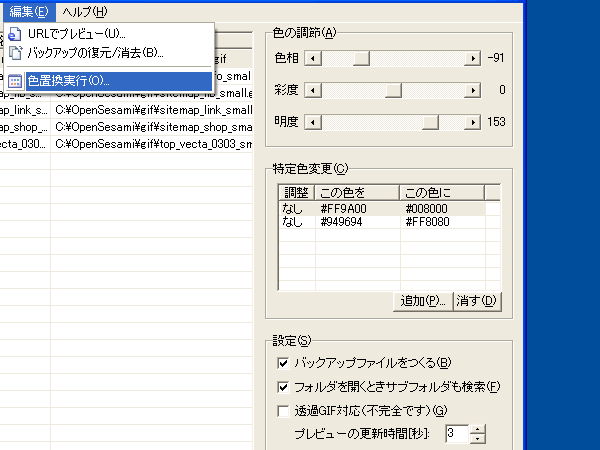The width and height of the screenshot is (600, 450).
Task: Run 色置換実行(O)... from the menu
Action: pos(109,81)
